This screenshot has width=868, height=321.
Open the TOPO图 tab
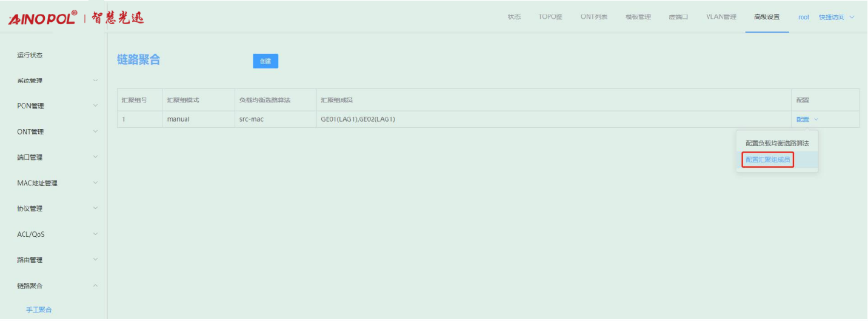[550, 17]
